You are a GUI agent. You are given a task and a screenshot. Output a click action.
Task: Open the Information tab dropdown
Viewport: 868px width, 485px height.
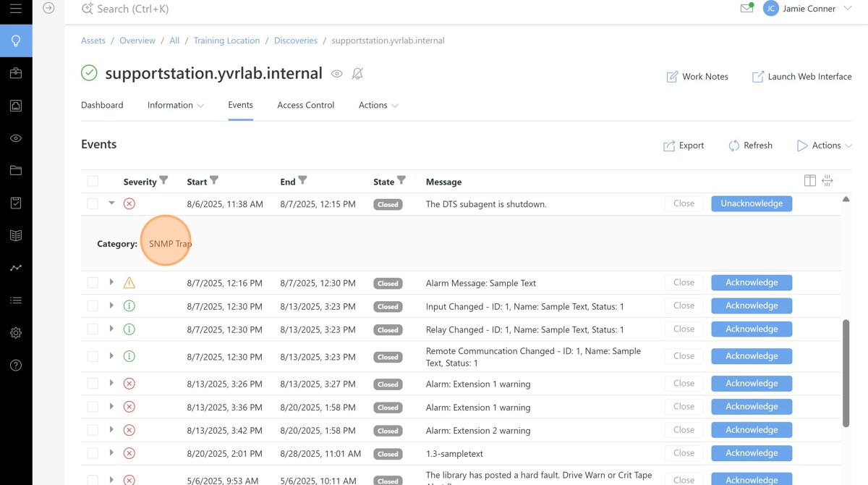click(175, 105)
